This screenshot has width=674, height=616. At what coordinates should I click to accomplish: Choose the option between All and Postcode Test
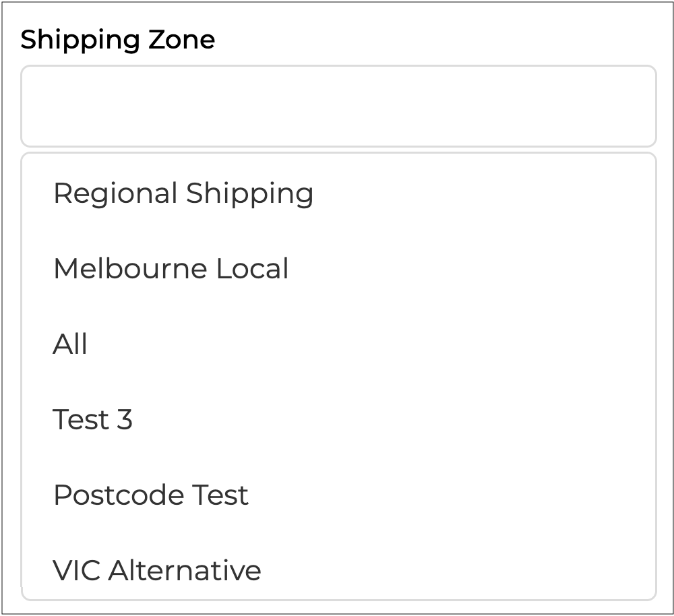tap(92, 420)
